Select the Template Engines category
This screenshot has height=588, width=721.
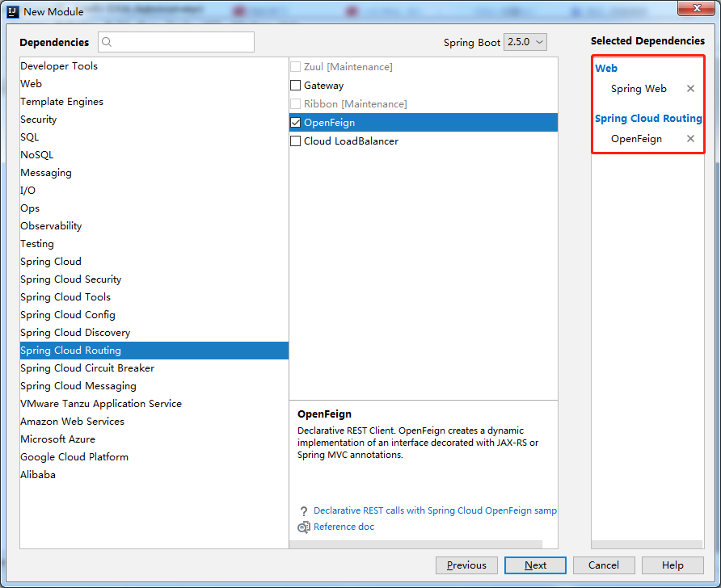pyautogui.click(x=154, y=102)
